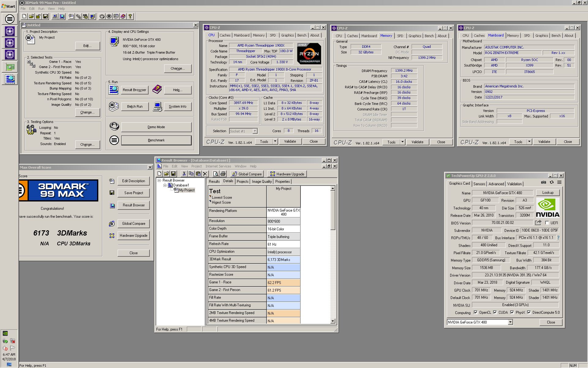Click clock showing 6:47 AM in tray
Viewport: 588px width, 368px height.
[x=9, y=355]
